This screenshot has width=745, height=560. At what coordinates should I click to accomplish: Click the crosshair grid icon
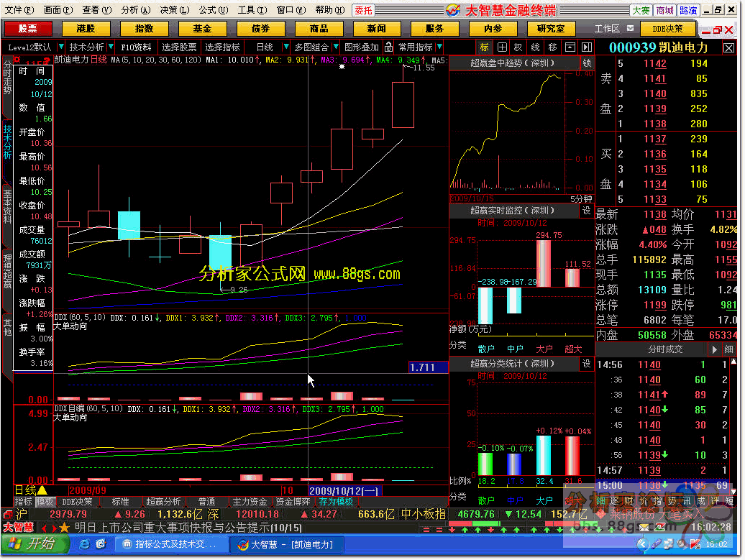(x=502, y=47)
